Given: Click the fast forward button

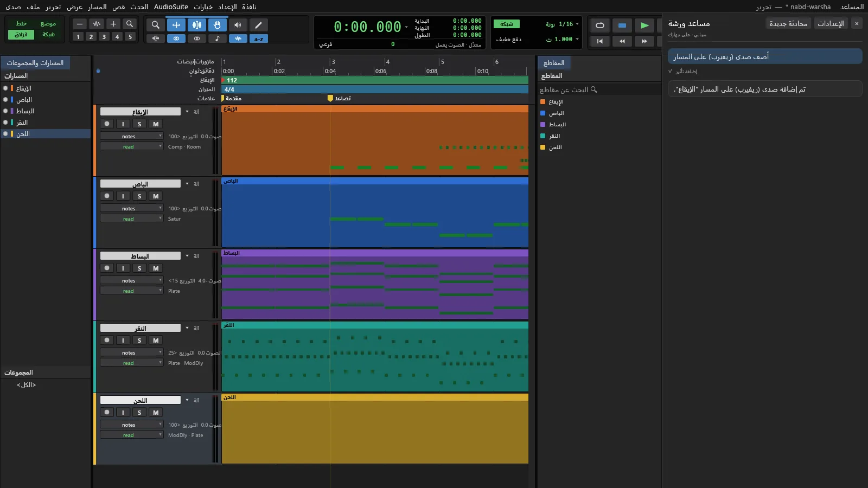Looking at the screenshot, I should pyautogui.click(x=644, y=41).
